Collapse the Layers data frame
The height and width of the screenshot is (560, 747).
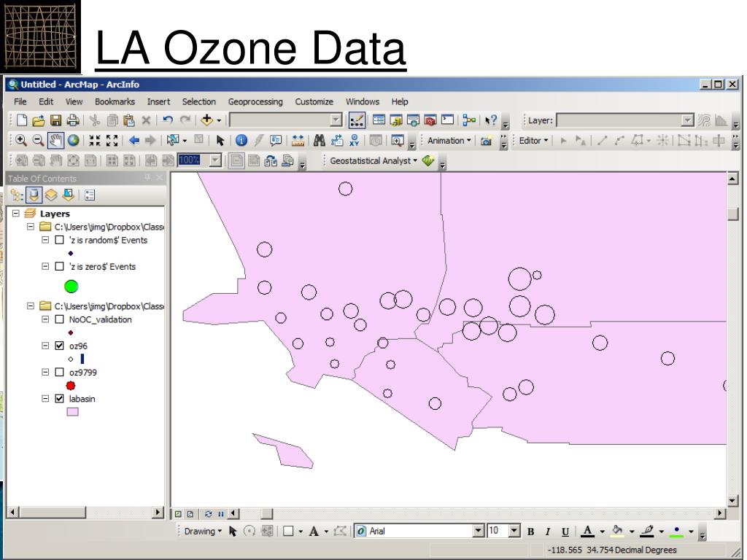coord(16,214)
